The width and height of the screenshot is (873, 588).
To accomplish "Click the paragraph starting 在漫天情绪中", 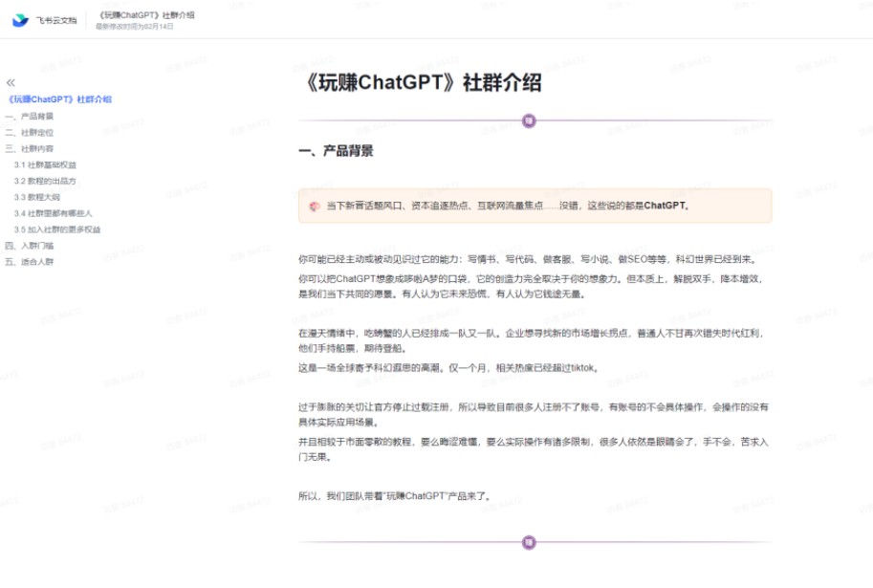I will click(531, 340).
